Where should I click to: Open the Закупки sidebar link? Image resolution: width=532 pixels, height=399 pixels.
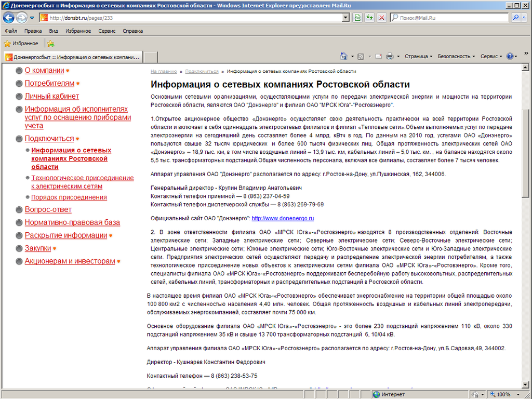pos(37,248)
